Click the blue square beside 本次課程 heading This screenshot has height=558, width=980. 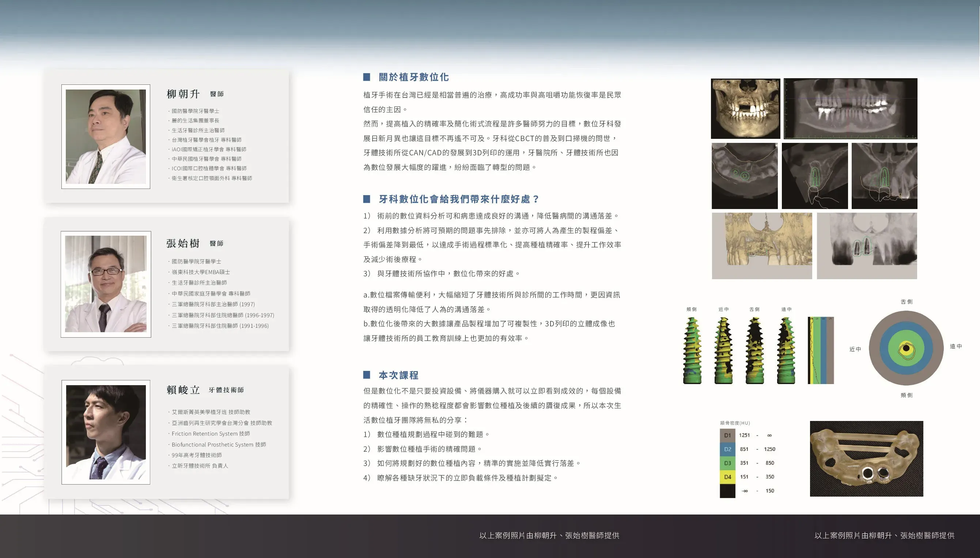point(366,375)
